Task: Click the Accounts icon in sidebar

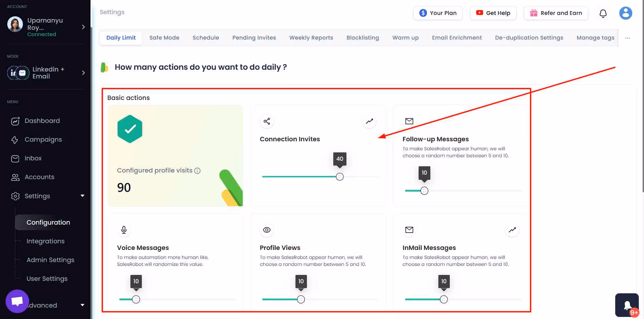Action: (15, 177)
